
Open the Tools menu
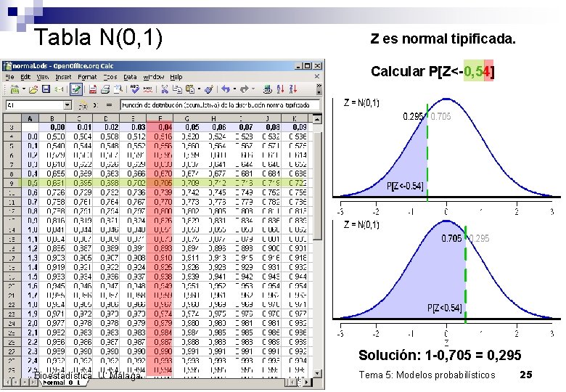110,77
